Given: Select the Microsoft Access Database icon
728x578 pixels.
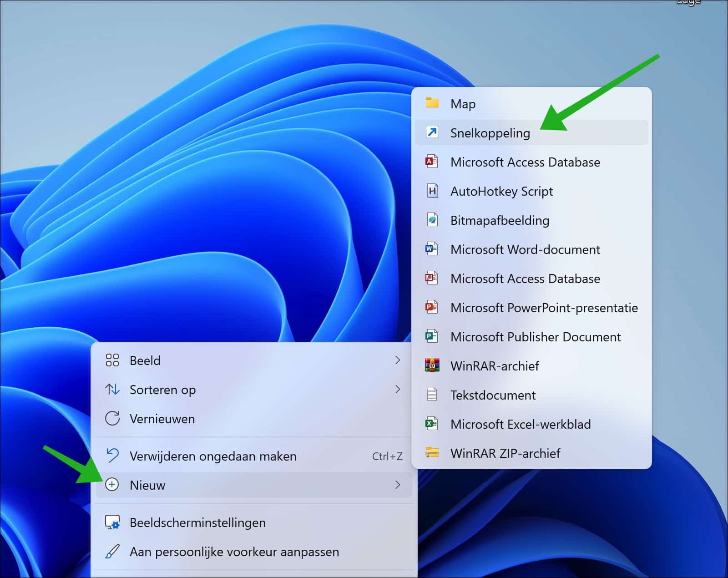Looking at the screenshot, I should tap(432, 162).
